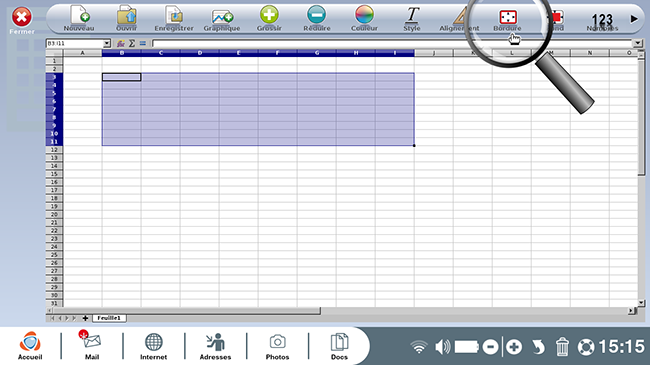Open a file with the Ouvrir icon
This screenshot has height=365, width=650.
coord(126,18)
